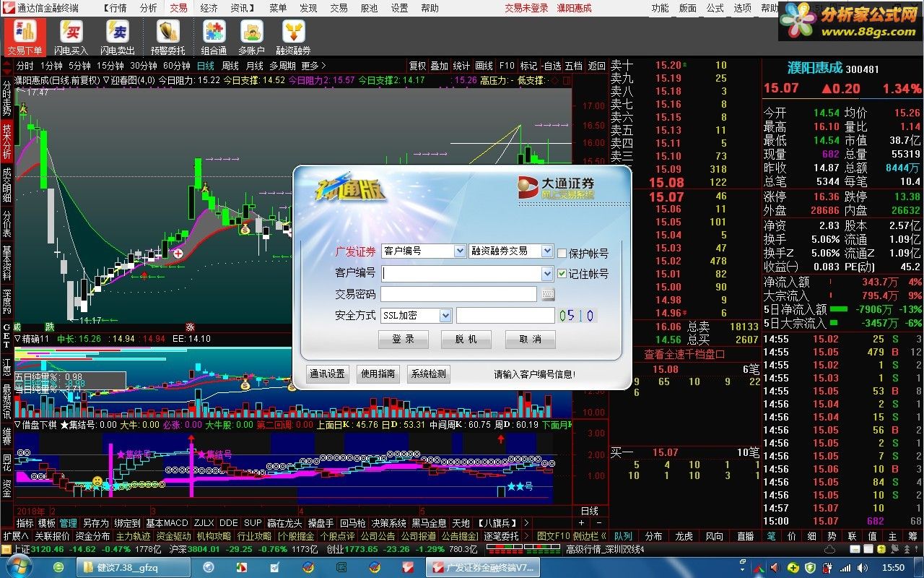
Task: Click the 脱机 offline button
Action: tap(466, 340)
